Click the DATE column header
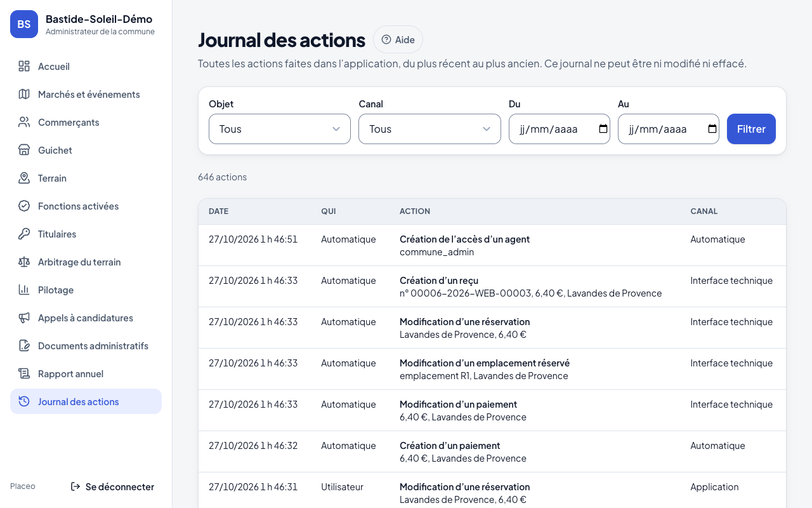Screen dimensions: 812x508 tap(218, 211)
